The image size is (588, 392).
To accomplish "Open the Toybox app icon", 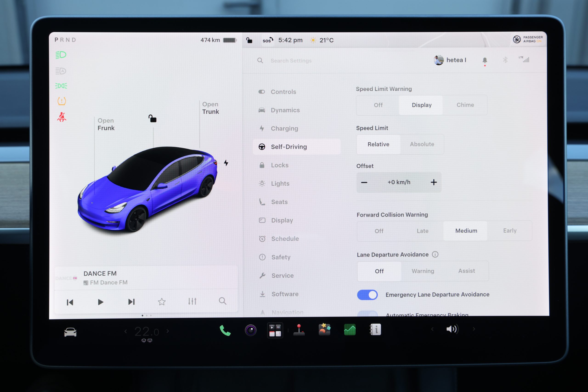I will tap(325, 330).
